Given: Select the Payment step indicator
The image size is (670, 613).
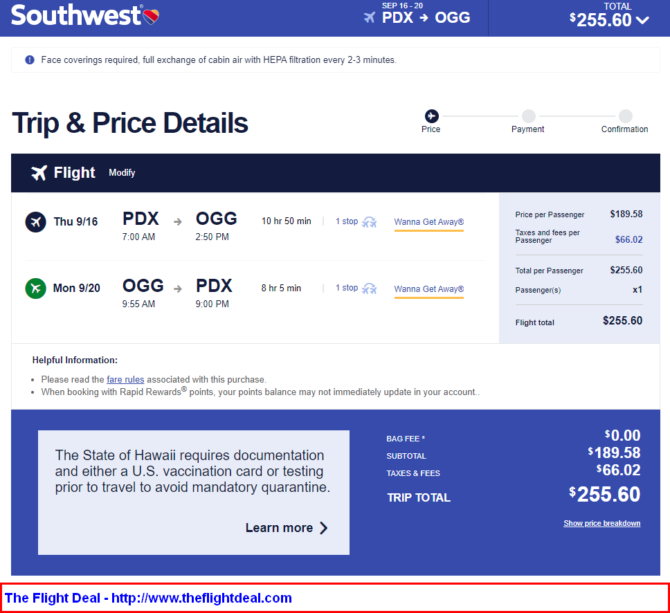Looking at the screenshot, I should (529, 116).
